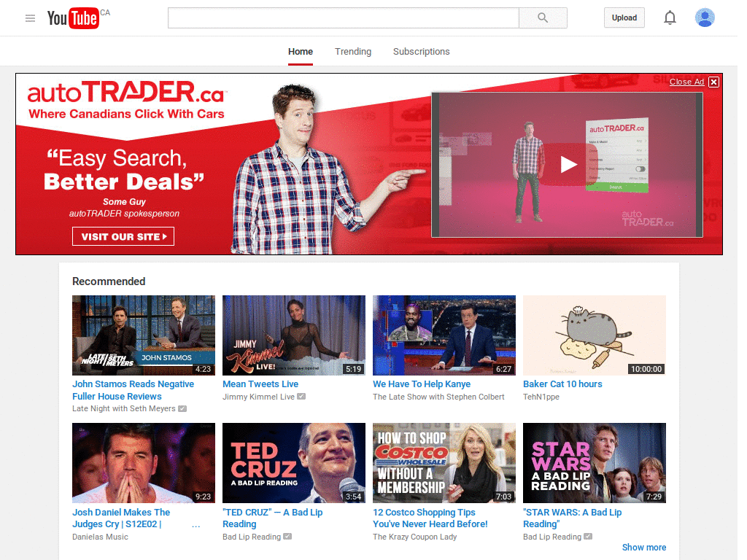The image size is (747, 560).
Task: Open Bad Lip Reading channel under STAR WARS
Action: pos(552,537)
